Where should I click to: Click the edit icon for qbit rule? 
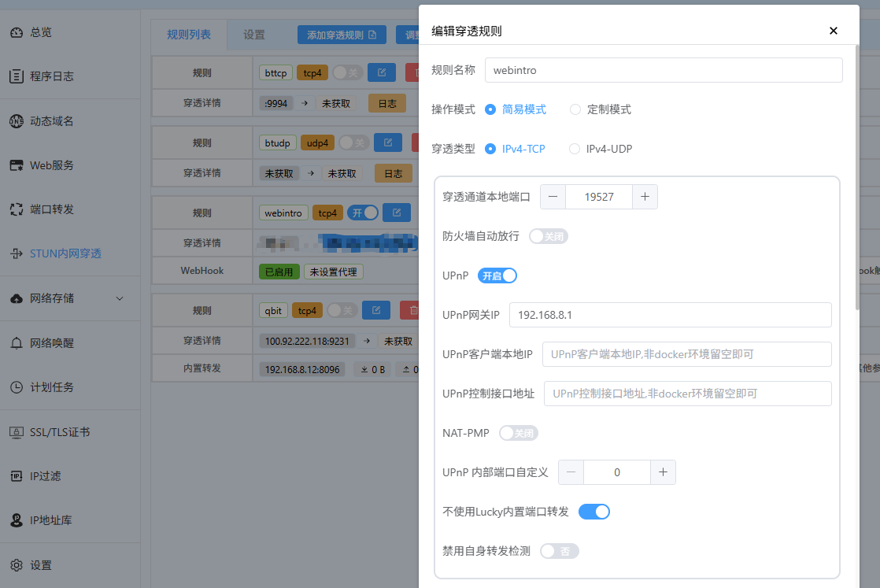pos(376,310)
